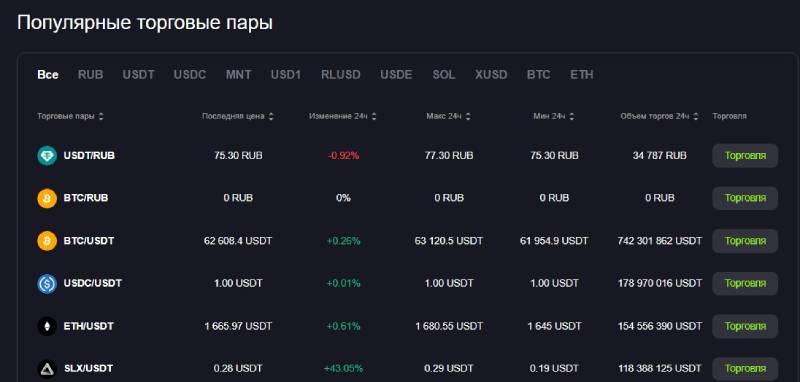Open the USD1 tab
Screen dimensions: 800x382
286,75
